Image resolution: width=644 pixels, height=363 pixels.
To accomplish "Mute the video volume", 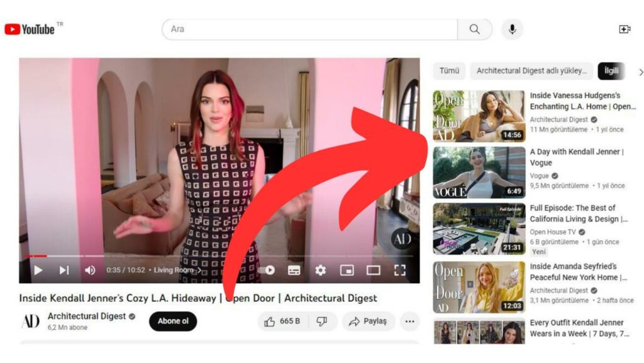I will (x=90, y=270).
